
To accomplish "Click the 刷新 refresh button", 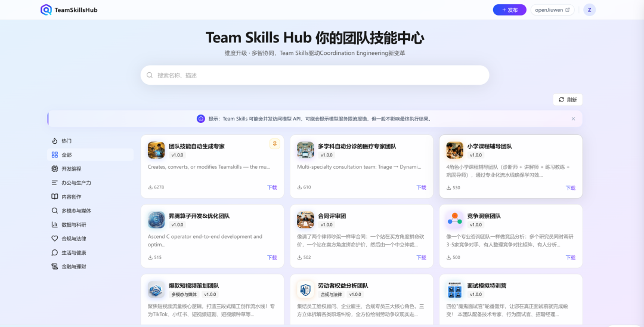I will pos(568,100).
